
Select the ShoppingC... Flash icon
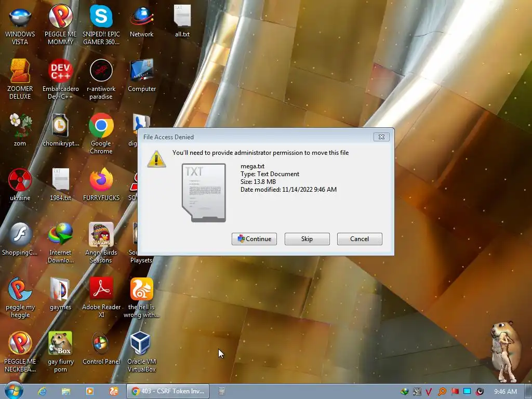point(20,240)
